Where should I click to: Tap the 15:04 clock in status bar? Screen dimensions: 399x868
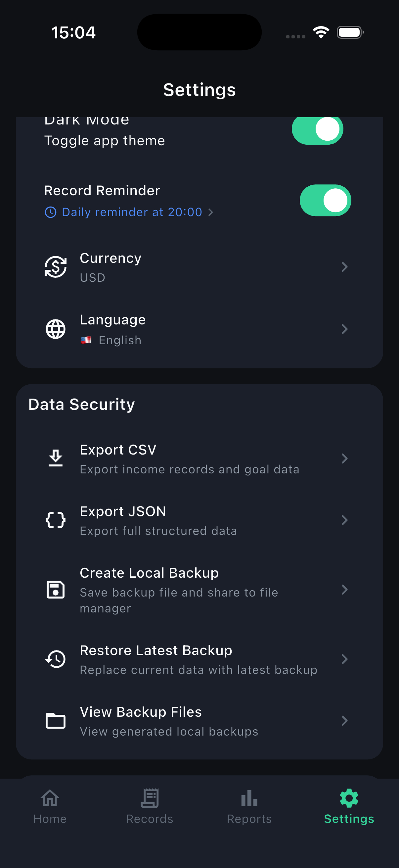point(73,33)
